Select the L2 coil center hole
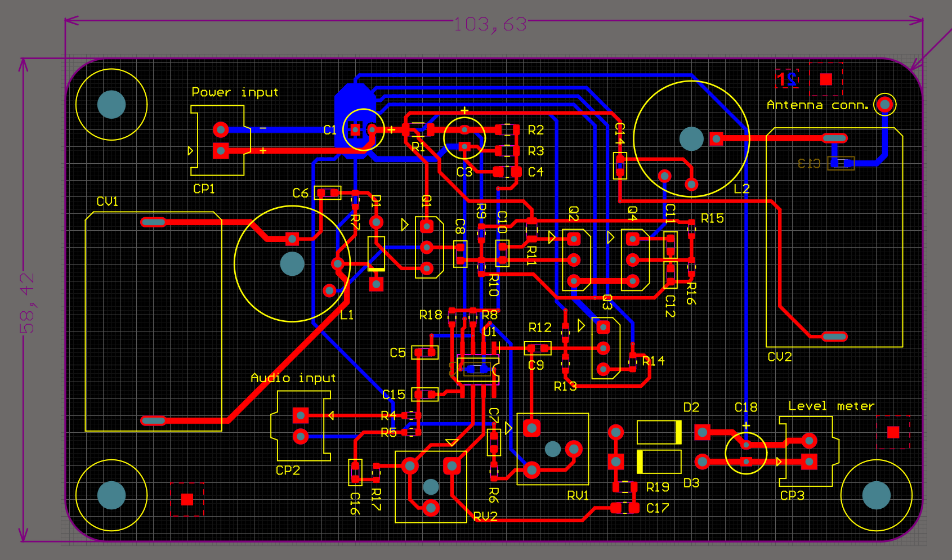Image resolution: width=952 pixels, height=560 pixels. click(691, 139)
